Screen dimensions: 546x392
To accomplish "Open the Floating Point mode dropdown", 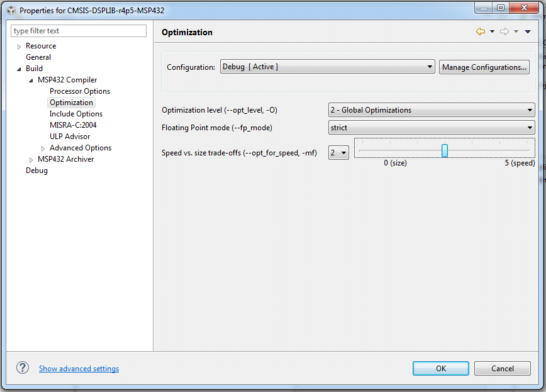I will (x=530, y=127).
